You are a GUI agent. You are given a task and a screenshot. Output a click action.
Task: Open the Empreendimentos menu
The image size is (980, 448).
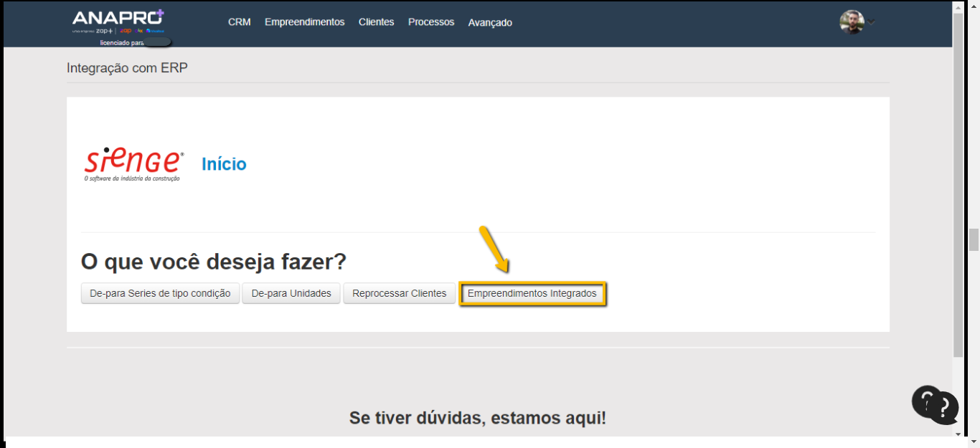[x=304, y=22]
